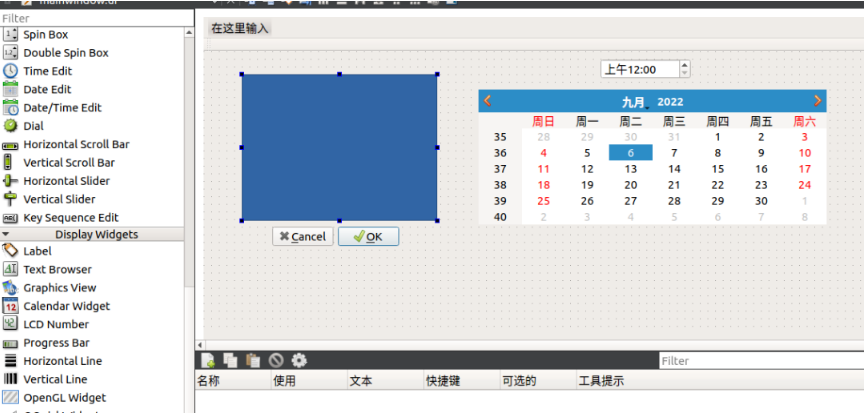Screen dimensions: 864x413
Task: Click the 2022 year in calendar header
Action: pos(671,102)
